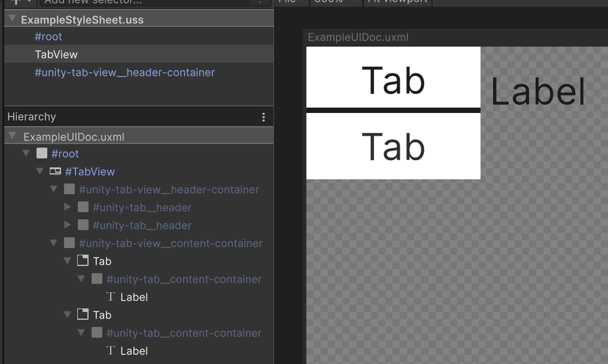Select the VisualElement icon beside #root
Image resolution: width=608 pixels, height=364 pixels.
click(x=41, y=154)
